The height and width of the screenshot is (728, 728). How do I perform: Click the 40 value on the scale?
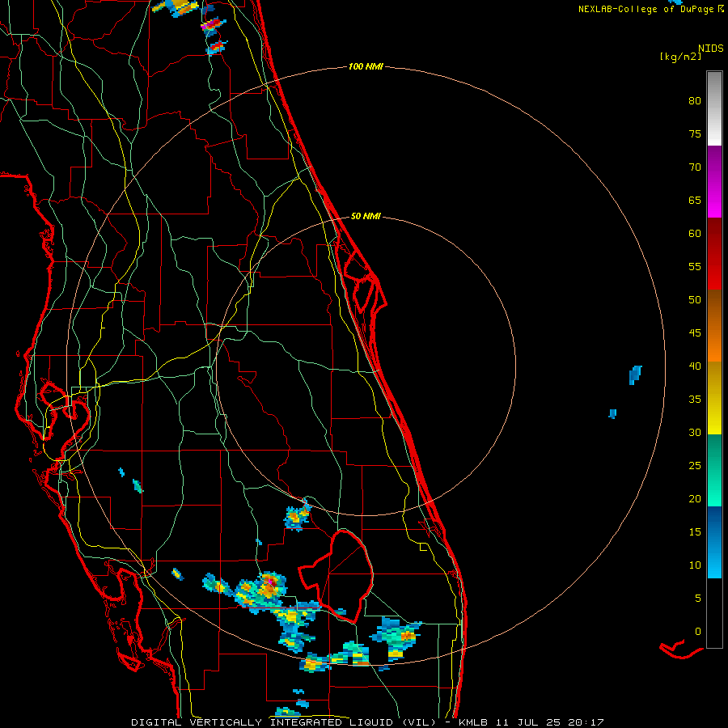click(x=695, y=366)
